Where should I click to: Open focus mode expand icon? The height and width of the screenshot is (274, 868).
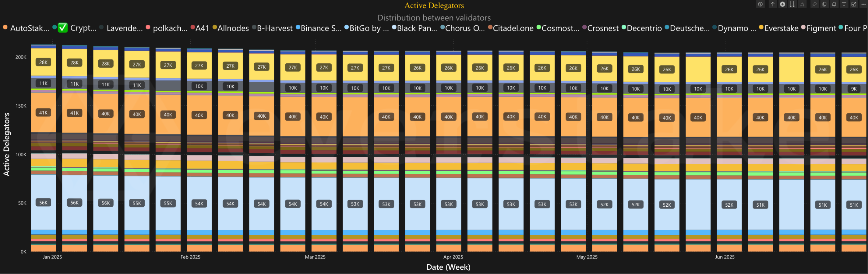point(853,4)
